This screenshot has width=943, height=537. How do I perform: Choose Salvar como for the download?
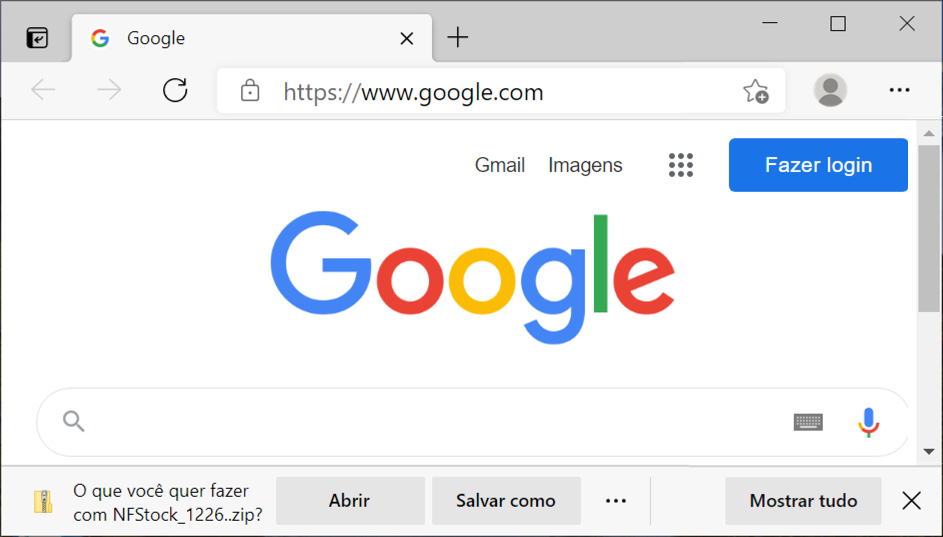(506, 500)
